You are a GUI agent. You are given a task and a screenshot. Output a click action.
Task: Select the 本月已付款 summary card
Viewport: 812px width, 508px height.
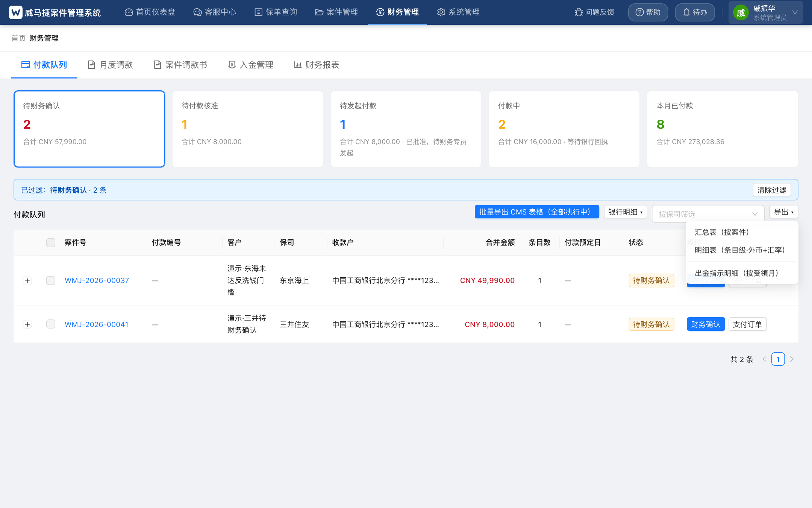click(723, 129)
